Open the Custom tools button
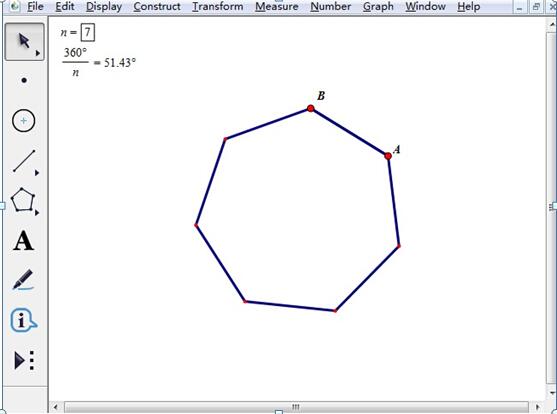Screen dimensions: 557x414 (x=24, y=360)
